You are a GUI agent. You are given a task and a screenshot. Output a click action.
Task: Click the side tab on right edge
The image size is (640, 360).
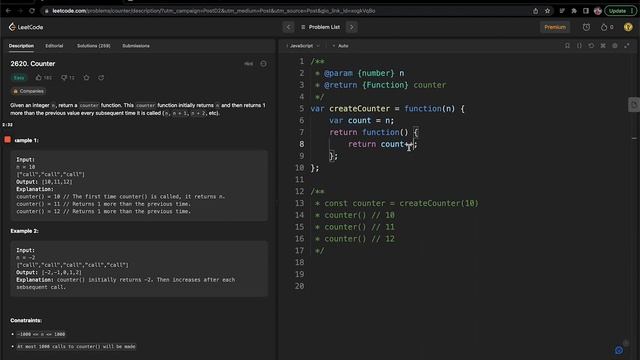tap(633, 105)
